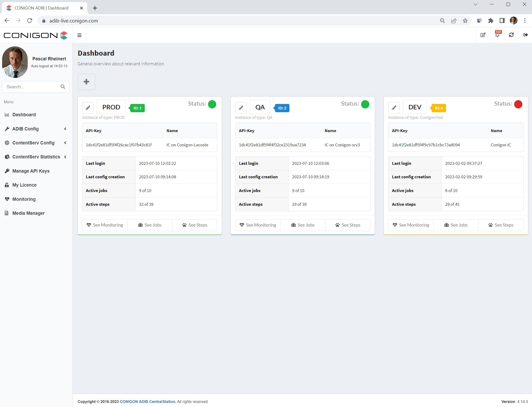
Task: Add a new instance with plus button
Action: click(x=86, y=82)
